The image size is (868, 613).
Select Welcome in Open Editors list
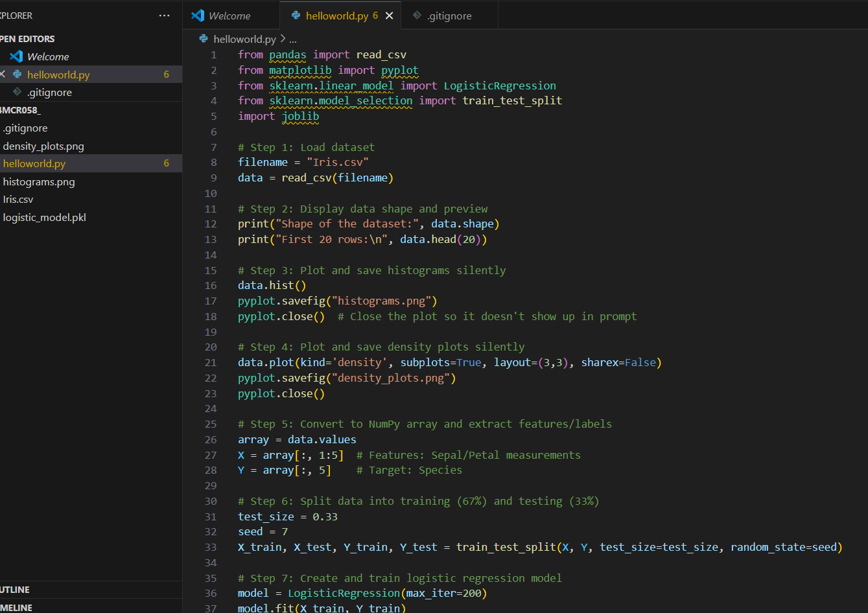click(91, 56)
